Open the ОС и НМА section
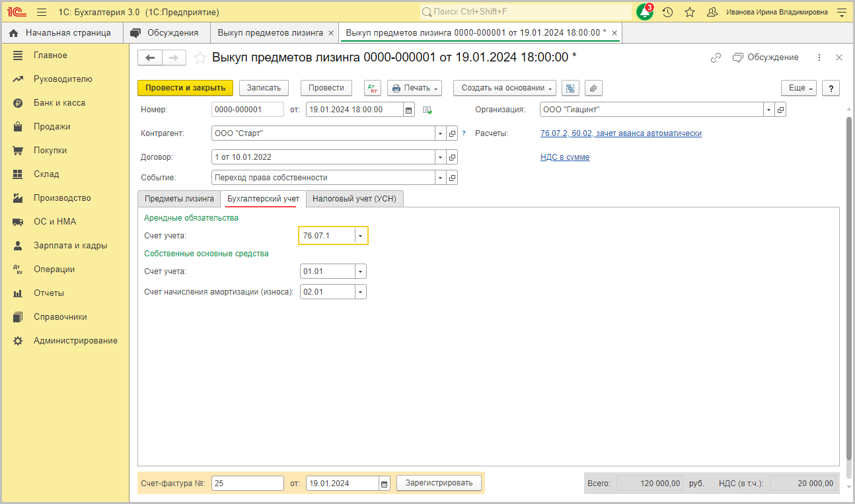The image size is (855, 504). coord(55,222)
